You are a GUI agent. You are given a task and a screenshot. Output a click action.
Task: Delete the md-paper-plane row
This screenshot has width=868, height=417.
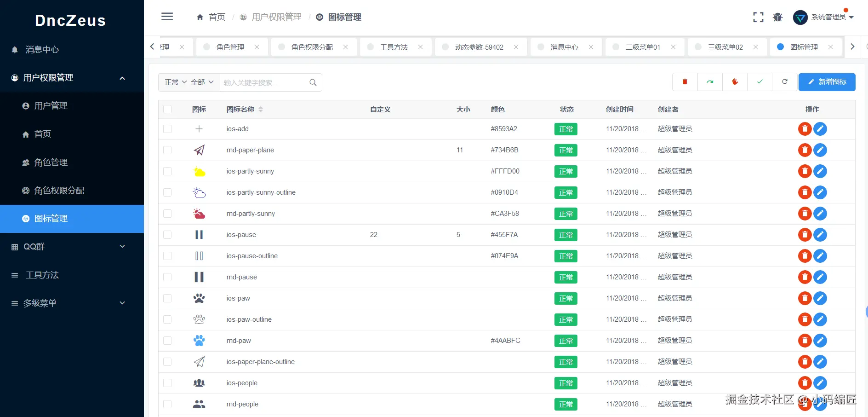click(805, 150)
